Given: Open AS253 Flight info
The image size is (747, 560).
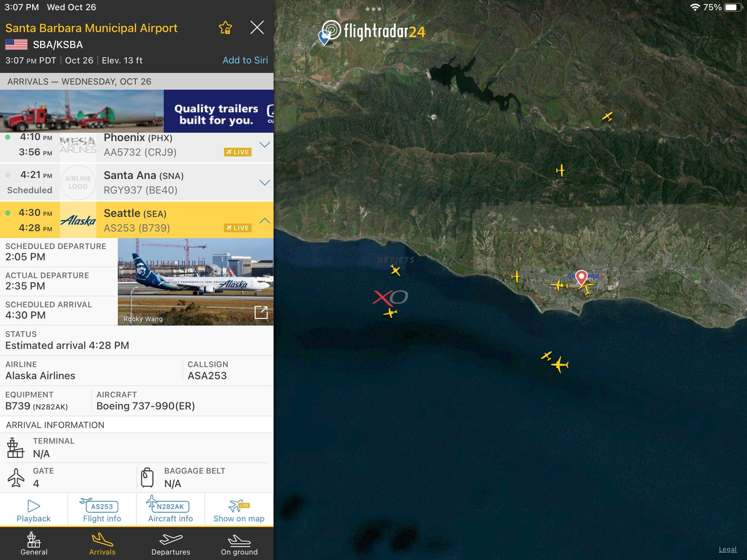Looking at the screenshot, I should click(102, 510).
